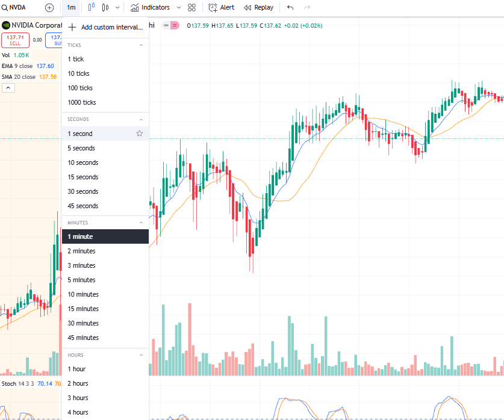
Task: Open the indicator templates grid icon
Action: coord(192,8)
